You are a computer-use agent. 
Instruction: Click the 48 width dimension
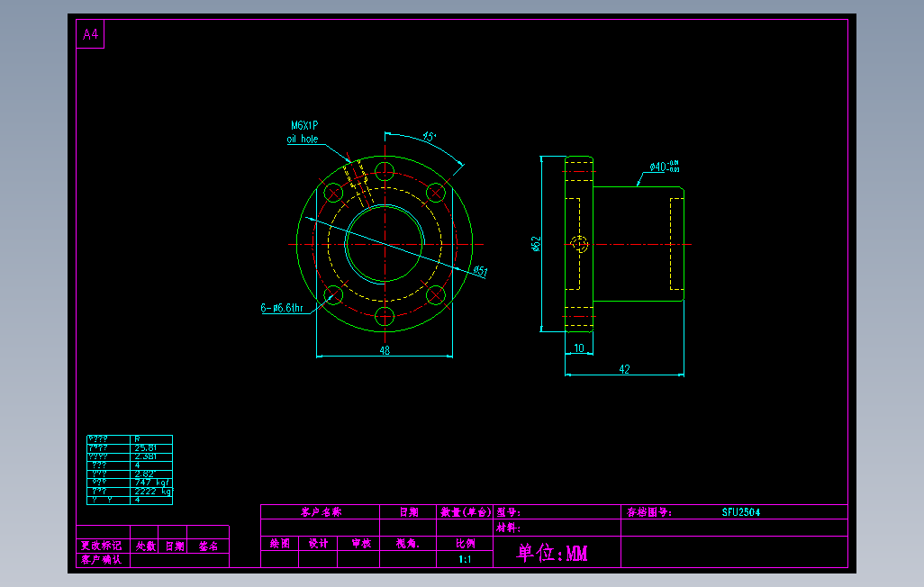[x=385, y=350]
